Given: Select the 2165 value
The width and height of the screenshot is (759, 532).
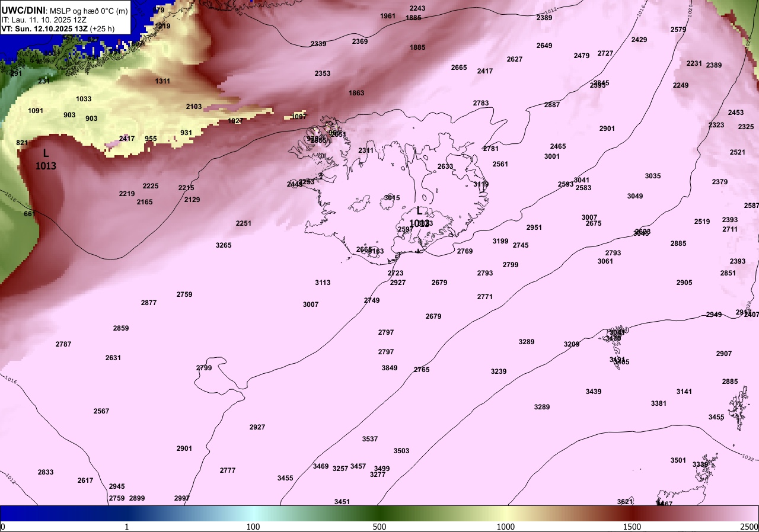Looking at the screenshot, I should click(x=145, y=202).
